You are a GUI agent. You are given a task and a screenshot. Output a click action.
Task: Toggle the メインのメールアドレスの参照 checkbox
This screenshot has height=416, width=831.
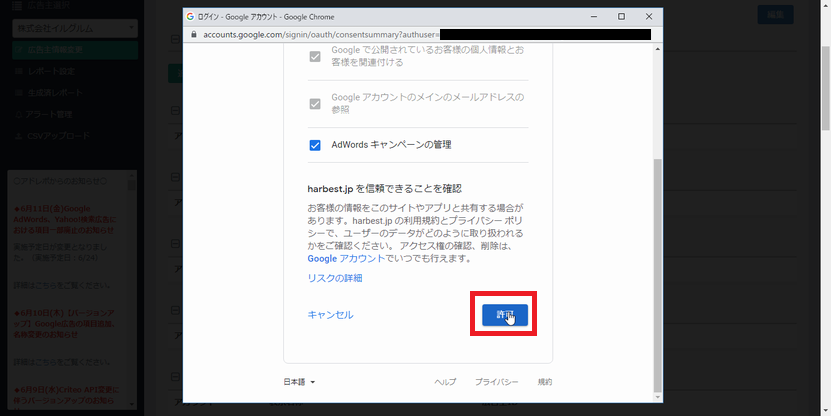(315, 104)
